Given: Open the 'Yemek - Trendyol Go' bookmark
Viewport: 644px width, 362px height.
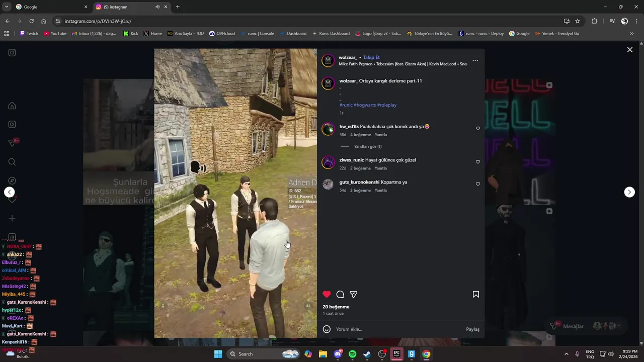Looking at the screenshot, I should [x=556, y=34].
